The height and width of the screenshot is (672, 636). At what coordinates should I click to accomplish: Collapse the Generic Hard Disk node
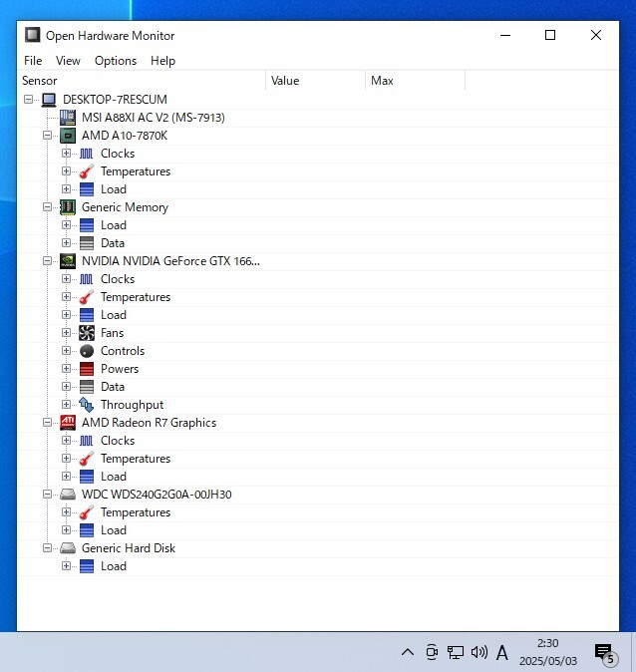[x=47, y=548]
